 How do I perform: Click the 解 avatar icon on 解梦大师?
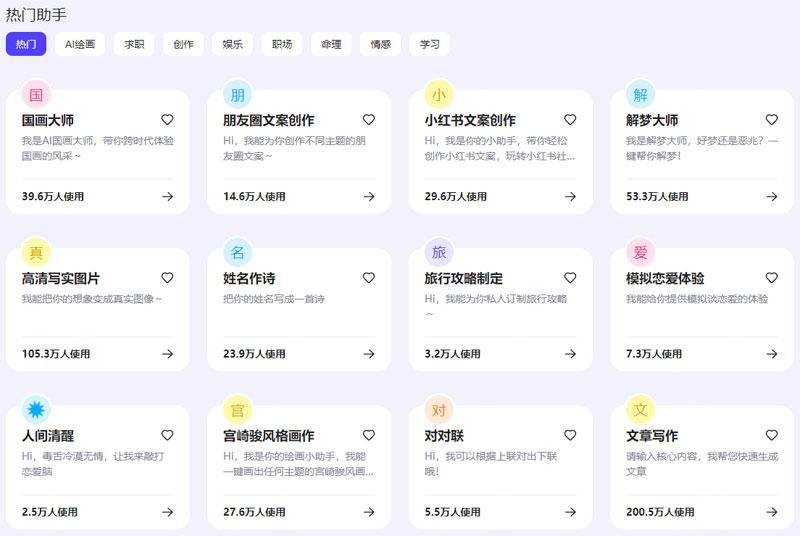640,95
